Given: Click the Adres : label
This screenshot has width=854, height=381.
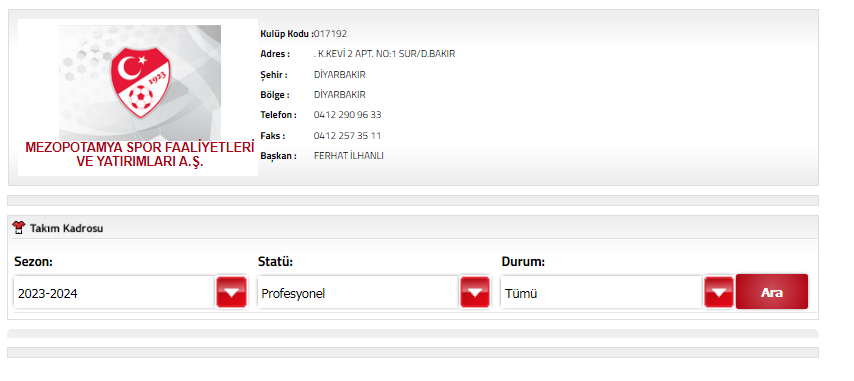Looking at the screenshot, I should (x=275, y=54).
